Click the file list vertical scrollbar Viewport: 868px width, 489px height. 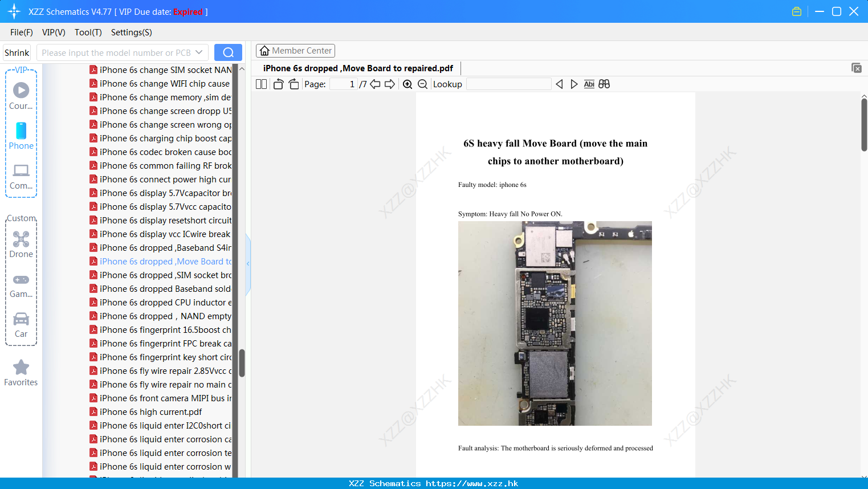(x=242, y=363)
